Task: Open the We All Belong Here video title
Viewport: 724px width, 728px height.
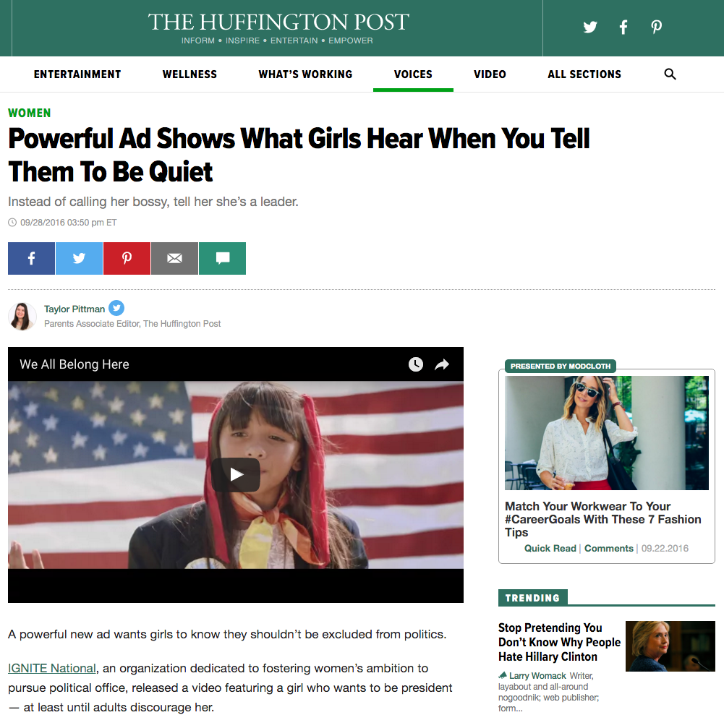Action: pyautogui.click(x=74, y=364)
